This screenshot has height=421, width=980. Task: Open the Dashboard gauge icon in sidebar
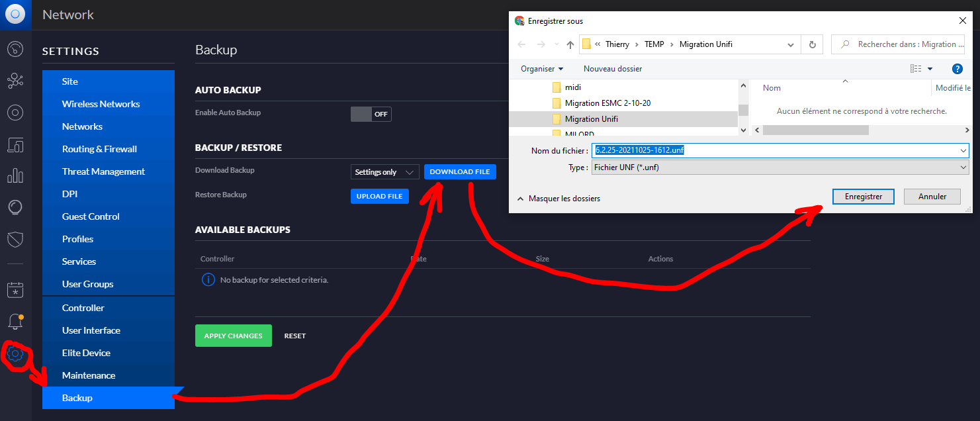click(x=15, y=49)
